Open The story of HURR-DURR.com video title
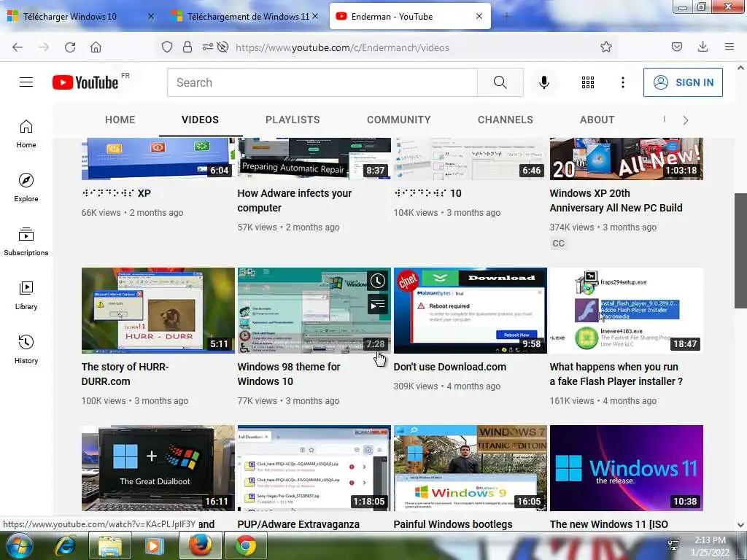 click(x=125, y=374)
